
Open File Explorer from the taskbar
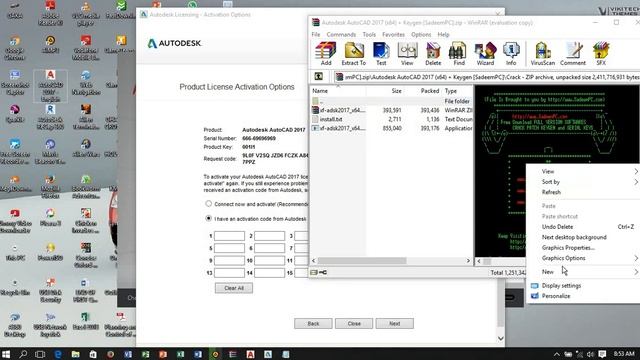(x=76, y=354)
